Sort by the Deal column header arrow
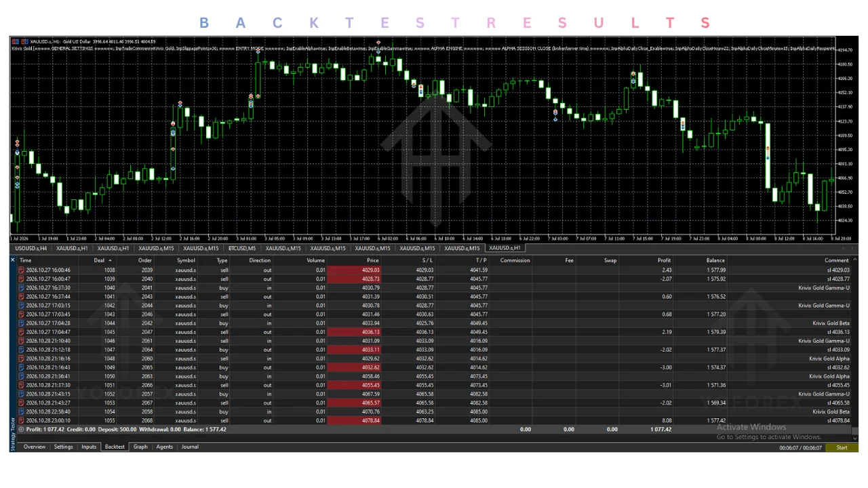The height and width of the screenshot is (488, 868). (110, 260)
